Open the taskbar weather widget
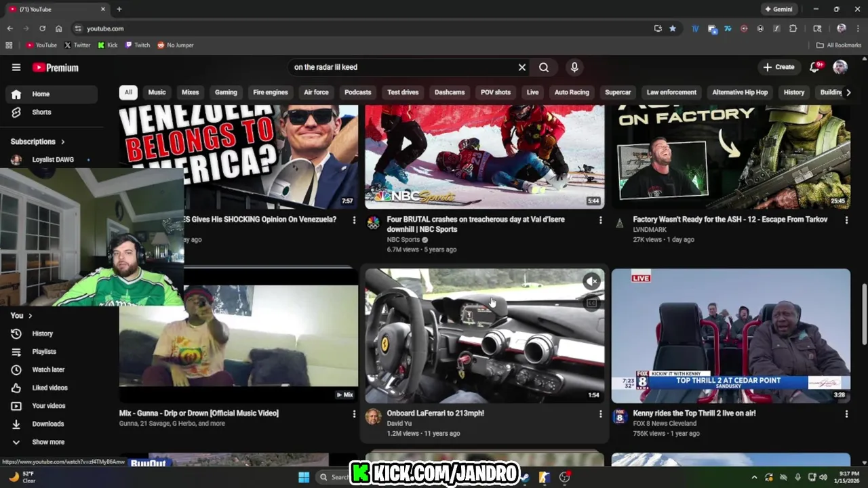 pos(22,477)
